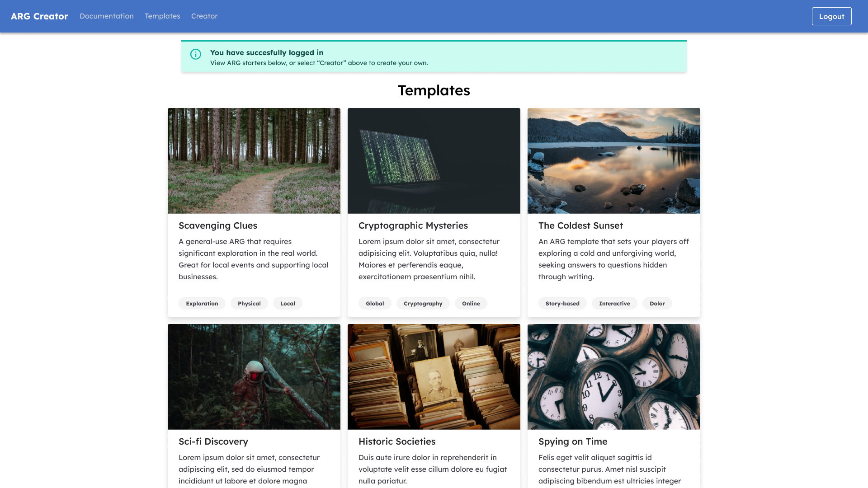
Task: Click the Cryptography tag
Action: pyautogui.click(x=423, y=303)
